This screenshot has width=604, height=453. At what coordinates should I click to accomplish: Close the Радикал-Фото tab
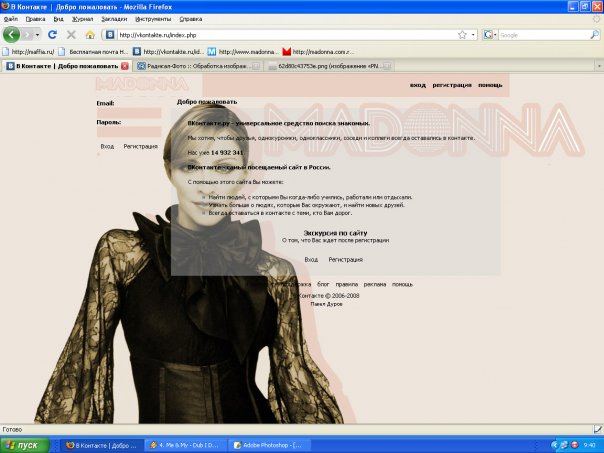click(256, 66)
